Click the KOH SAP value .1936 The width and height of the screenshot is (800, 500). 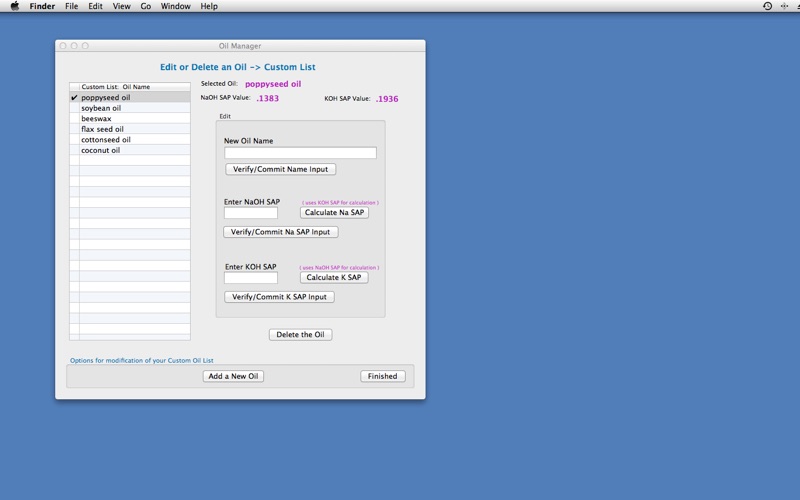[x=387, y=99]
